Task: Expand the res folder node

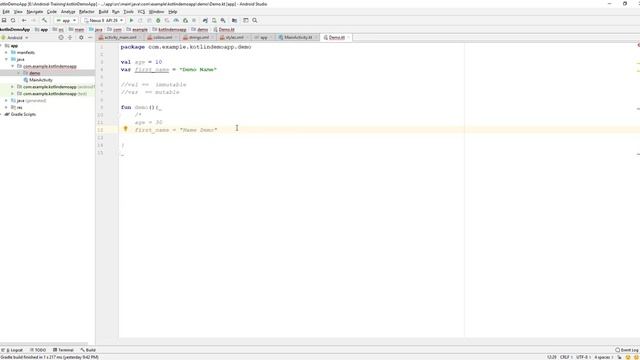Action: coord(7,107)
